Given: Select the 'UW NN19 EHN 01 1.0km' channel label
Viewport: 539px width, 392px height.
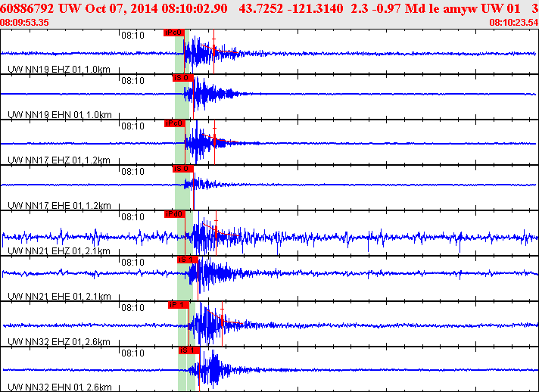Looking at the screenshot, I should (60, 115).
